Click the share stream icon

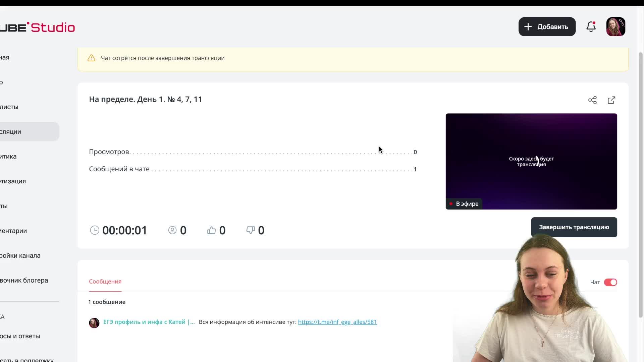[592, 100]
